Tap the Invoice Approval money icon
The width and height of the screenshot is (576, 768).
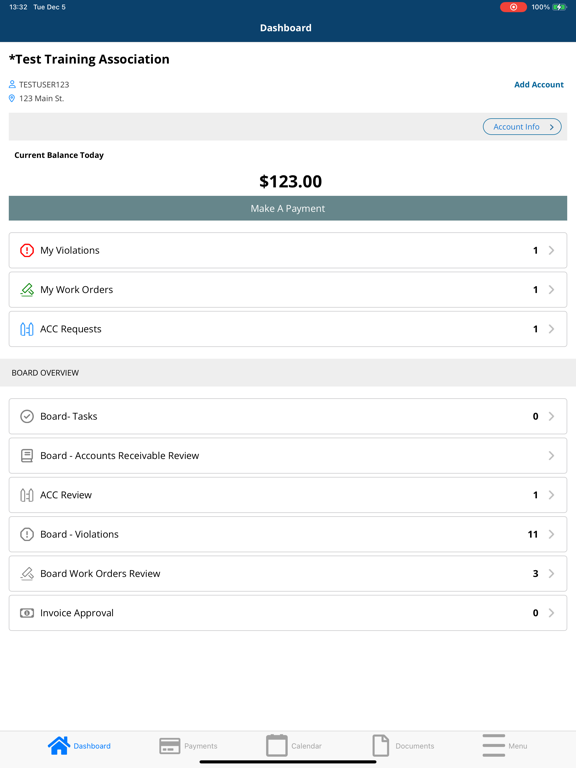coord(26,613)
